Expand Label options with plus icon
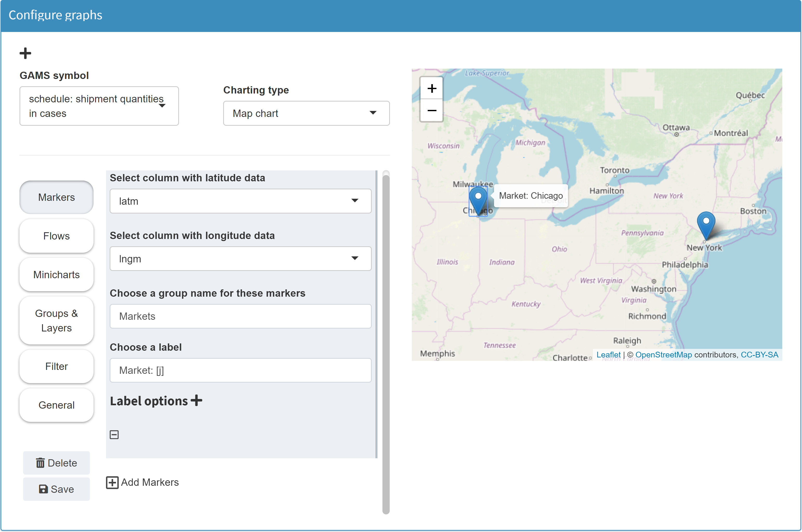This screenshot has width=802, height=532. pyautogui.click(x=196, y=401)
